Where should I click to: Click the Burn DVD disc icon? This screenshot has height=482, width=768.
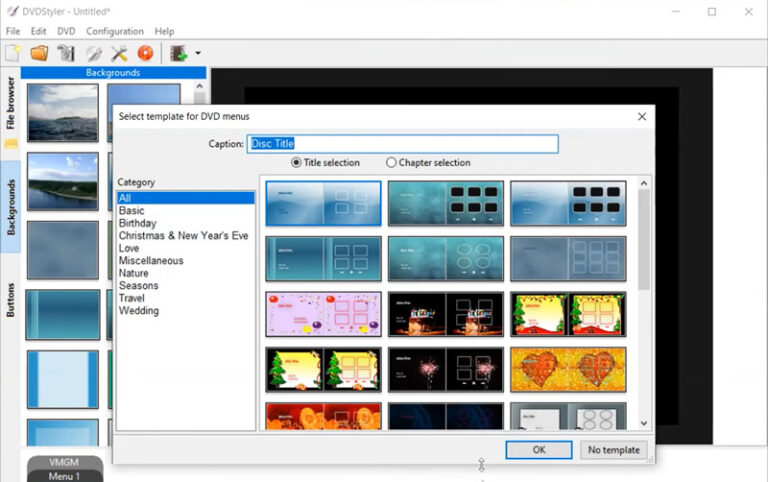(x=145, y=53)
